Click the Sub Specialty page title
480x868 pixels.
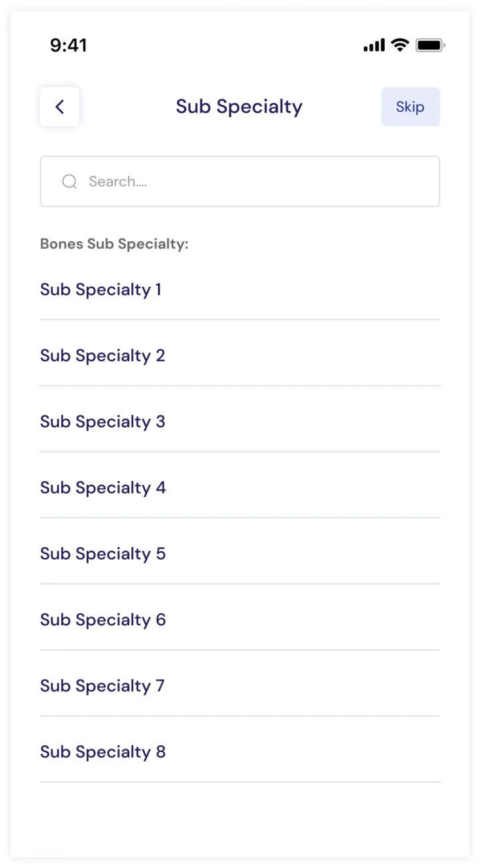click(x=239, y=107)
